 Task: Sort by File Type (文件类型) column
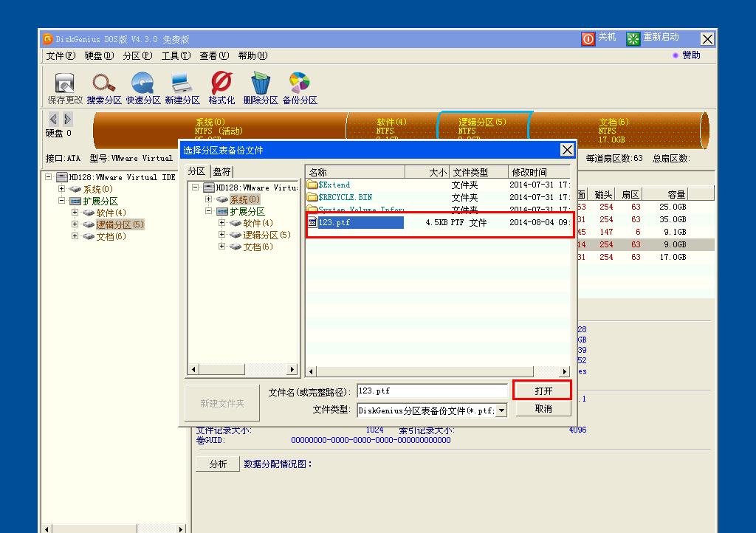pyautogui.click(x=478, y=172)
